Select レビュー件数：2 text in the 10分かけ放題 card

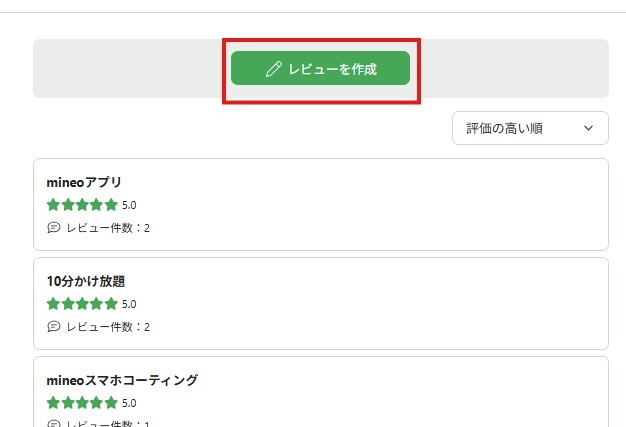pos(108,327)
